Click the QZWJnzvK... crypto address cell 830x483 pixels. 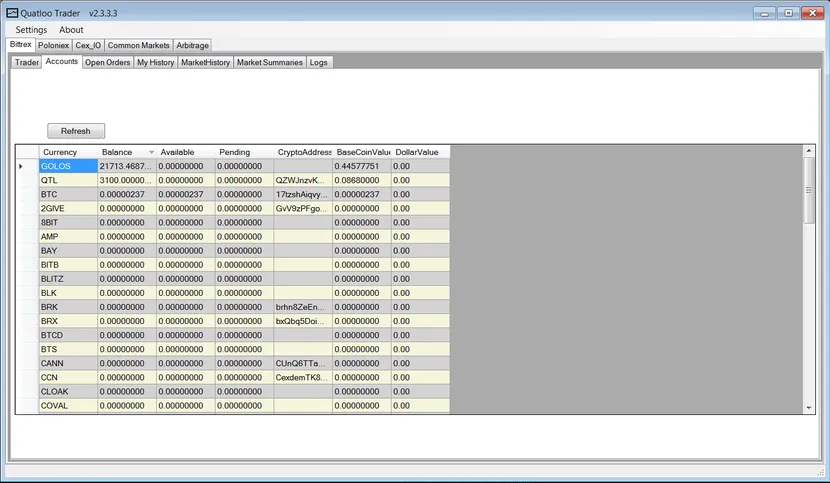pyautogui.click(x=303, y=180)
